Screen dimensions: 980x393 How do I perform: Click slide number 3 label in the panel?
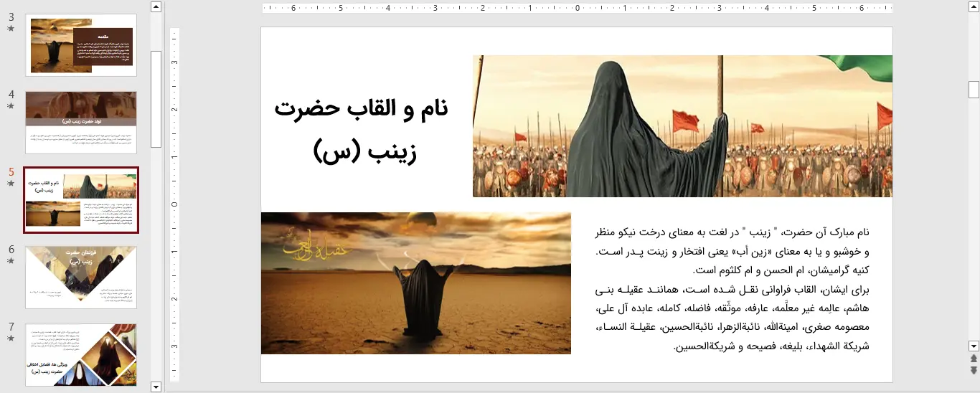tap(11, 17)
